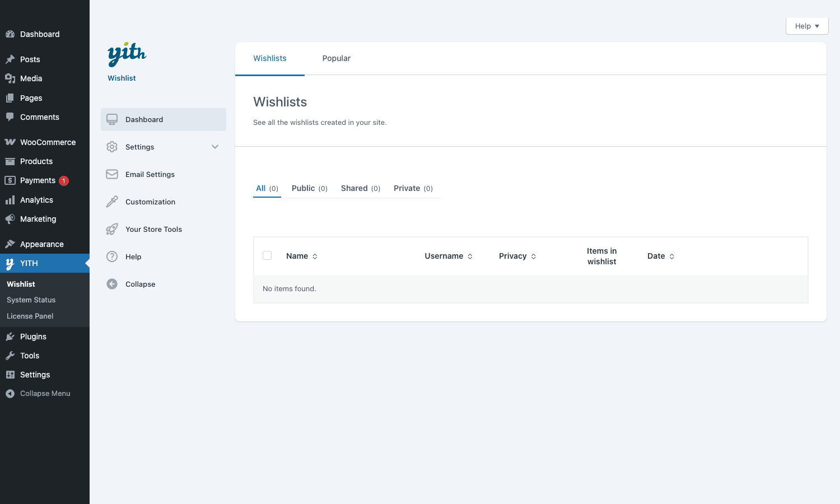The height and width of the screenshot is (504, 840).
Task: Click the Analytics bar chart icon
Action: pos(10,200)
